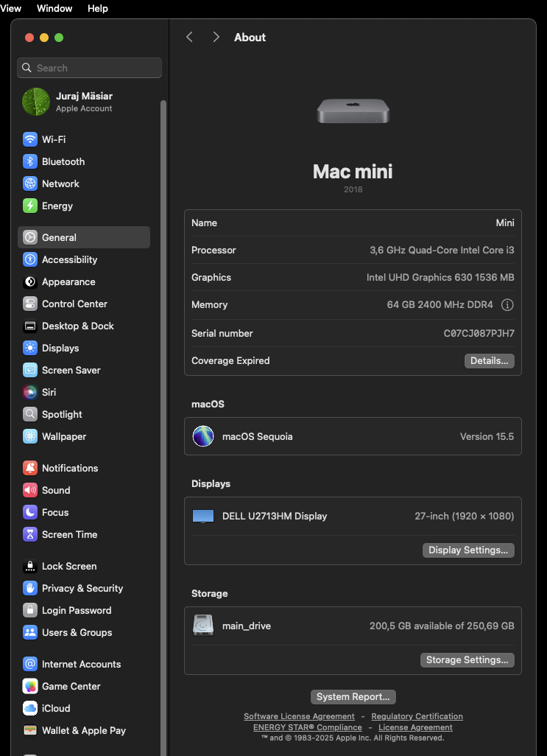
Task: Open Energy settings icon
Action: tap(30, 206)
